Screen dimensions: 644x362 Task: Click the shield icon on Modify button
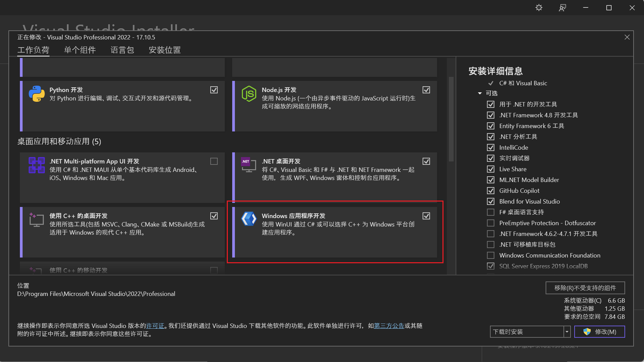tap(587, 332)
